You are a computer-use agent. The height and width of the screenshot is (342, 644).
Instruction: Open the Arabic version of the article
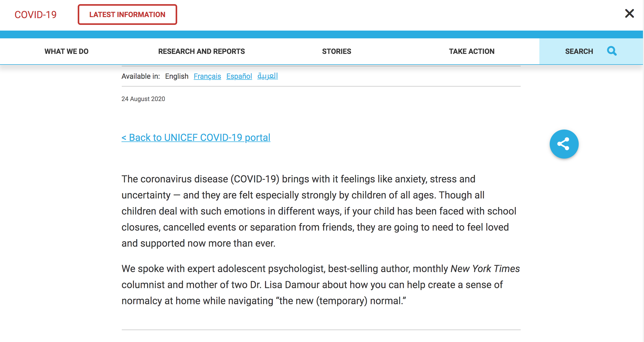[267, 76]
